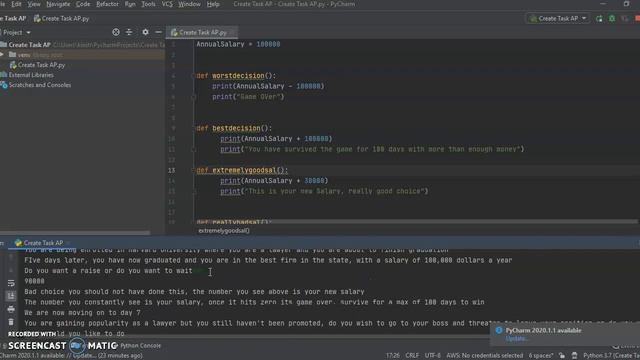This screenshot has height=360, width=640.
Task: Click the editor horizontal scrollbar
Action: 416,222
